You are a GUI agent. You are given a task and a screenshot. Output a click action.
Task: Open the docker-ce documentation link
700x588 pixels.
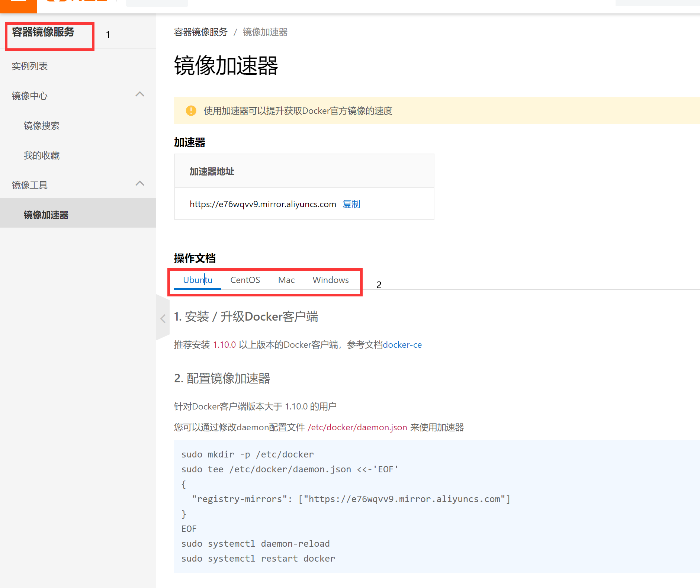tap(402, 345)
